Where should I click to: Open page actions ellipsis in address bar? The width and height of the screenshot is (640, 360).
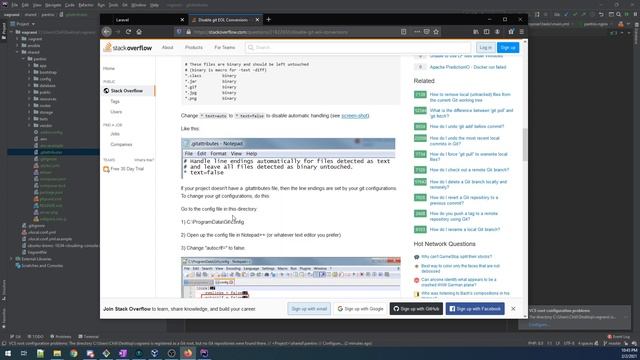point(417,31)
